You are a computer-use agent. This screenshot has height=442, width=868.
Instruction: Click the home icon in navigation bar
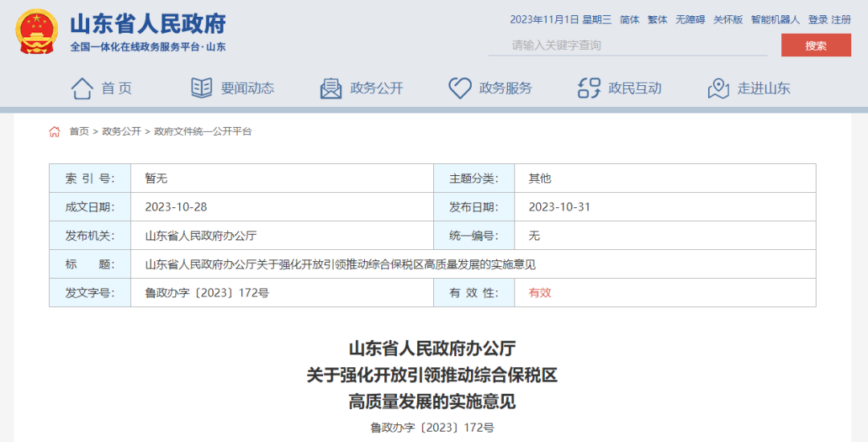pyautogui.click(x=82, y=88)
